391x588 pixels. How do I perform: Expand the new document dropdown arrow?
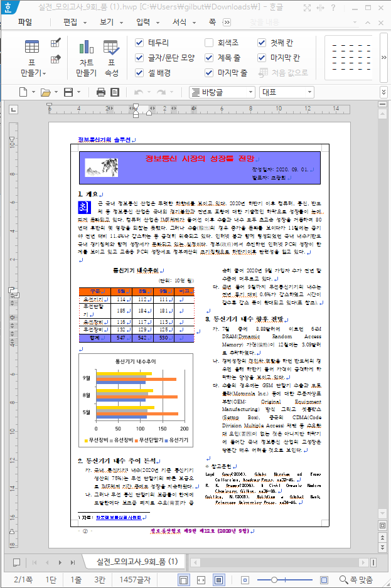(x=33, y=92)
